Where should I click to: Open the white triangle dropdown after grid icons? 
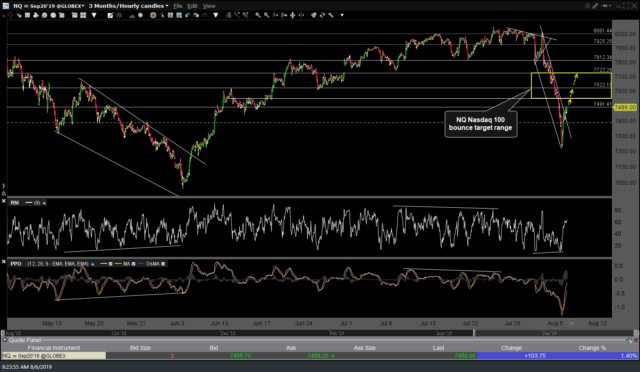pos(94,15)
